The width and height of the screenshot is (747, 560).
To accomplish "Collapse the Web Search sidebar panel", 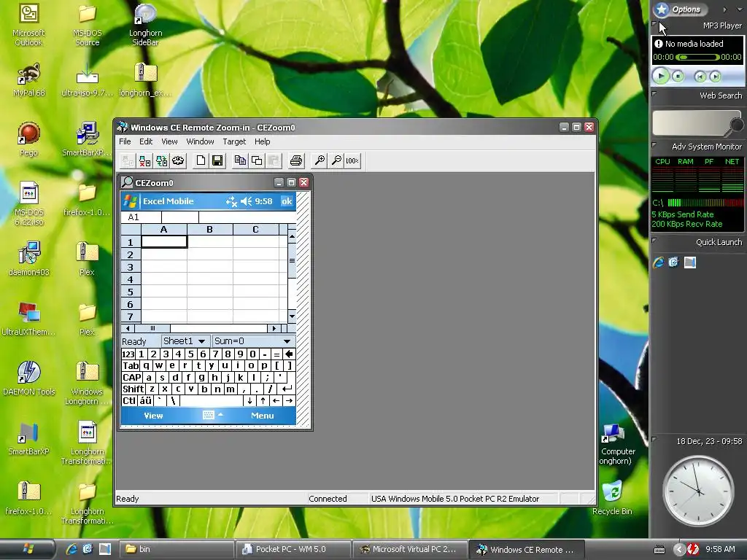I will click(654, 94).
